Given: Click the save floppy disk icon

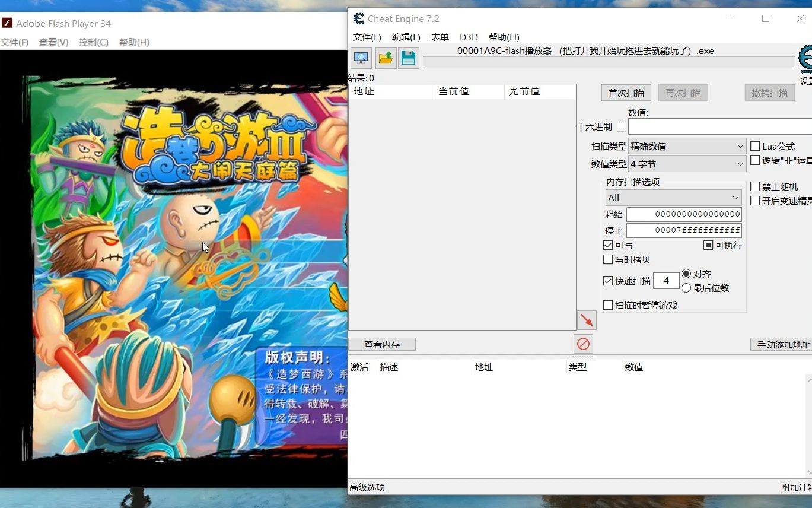Looking at the screenshot, I should point(409,58).
